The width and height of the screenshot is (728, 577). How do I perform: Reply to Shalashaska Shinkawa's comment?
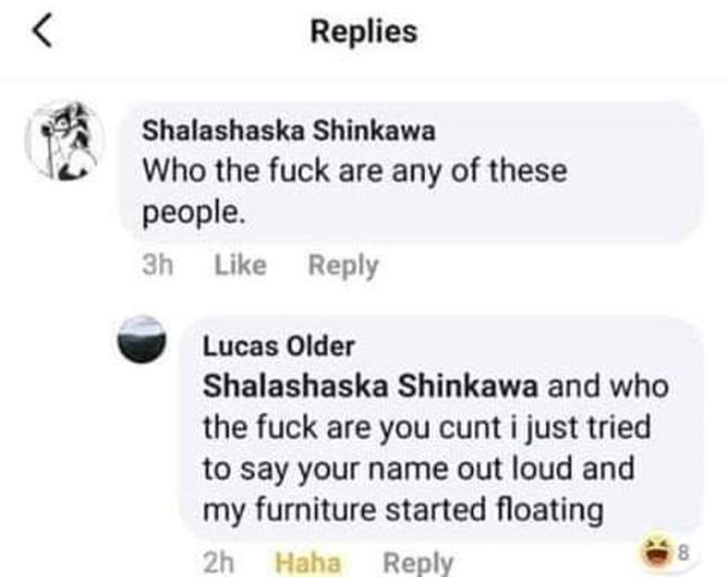tap(343, 265)
